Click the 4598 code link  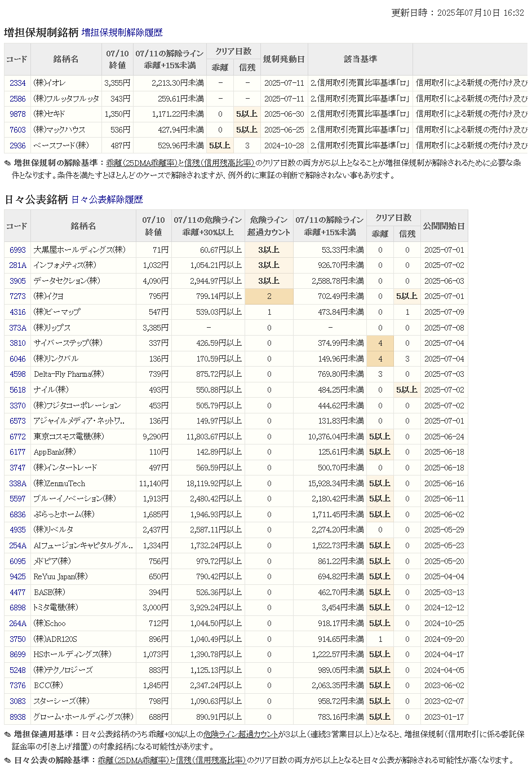[17, 374]
